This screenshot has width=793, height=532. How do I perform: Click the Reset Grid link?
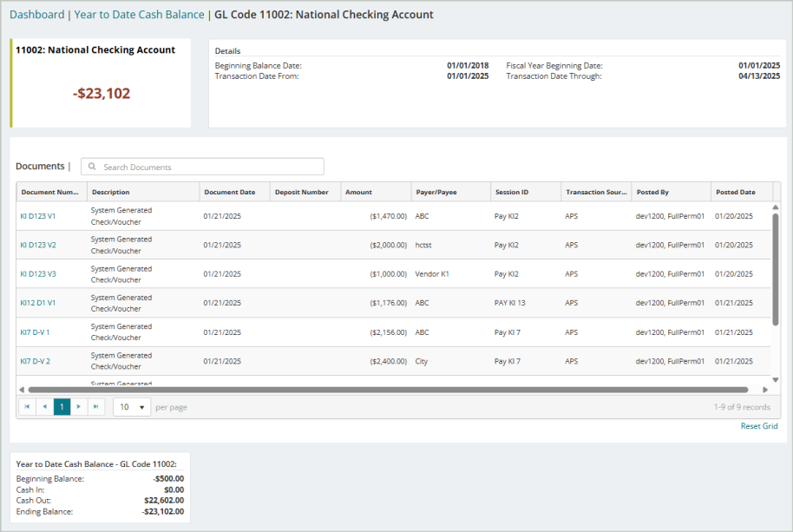click(759, 426)
